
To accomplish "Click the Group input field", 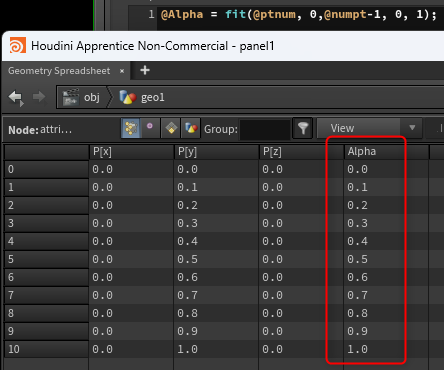I will pyautogui.click(x=265, y=129).
